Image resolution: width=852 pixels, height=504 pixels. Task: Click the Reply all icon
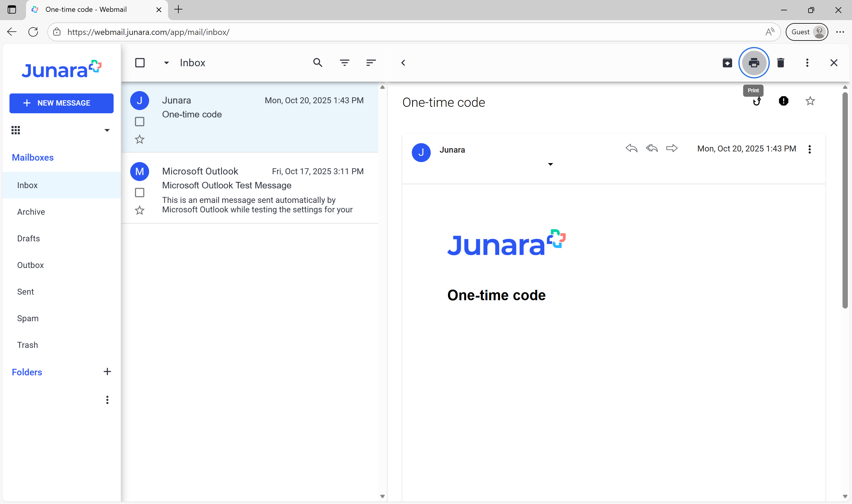pos(652,148)
